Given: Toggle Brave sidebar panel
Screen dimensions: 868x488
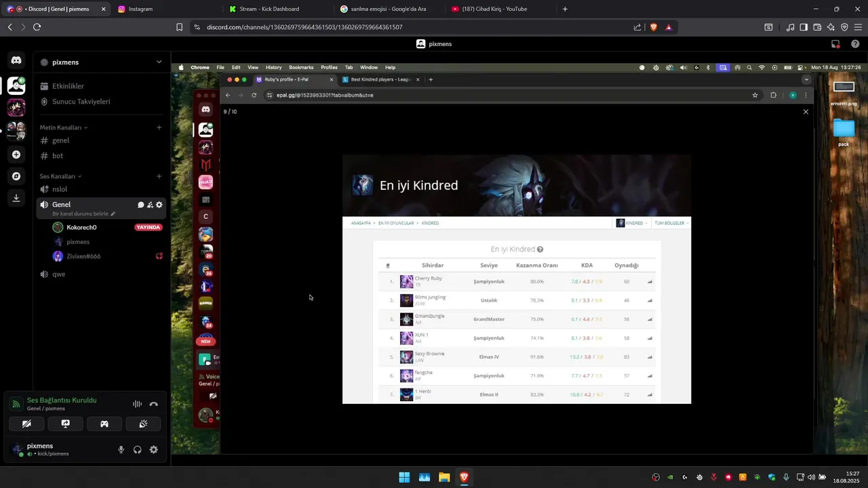Looking at the screenshot, I should tap(804, 27).
